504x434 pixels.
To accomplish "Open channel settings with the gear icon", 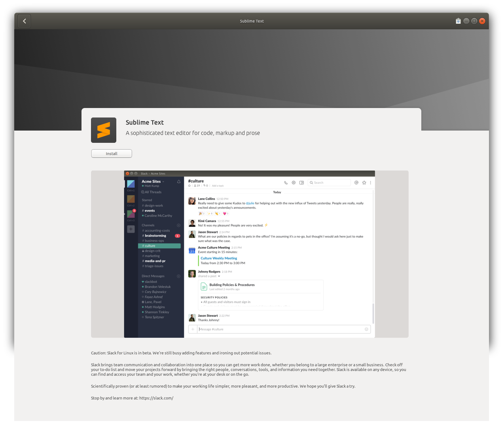I will 293,182.
